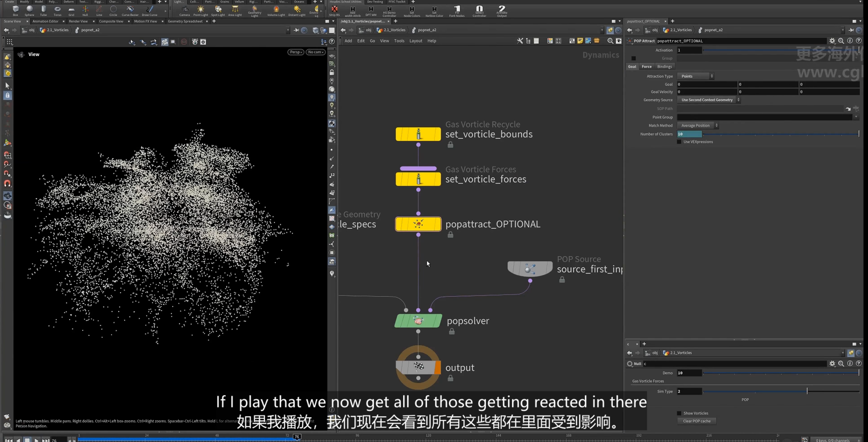Open the Persp viewport menu button
868x442 pixels.
(x=295, y=52)
